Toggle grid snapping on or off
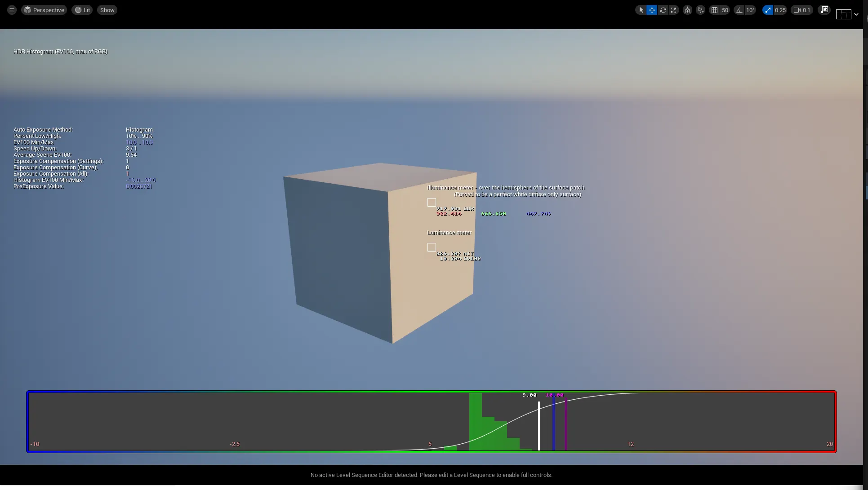This screenshot has height=490, width=868. 714,10
